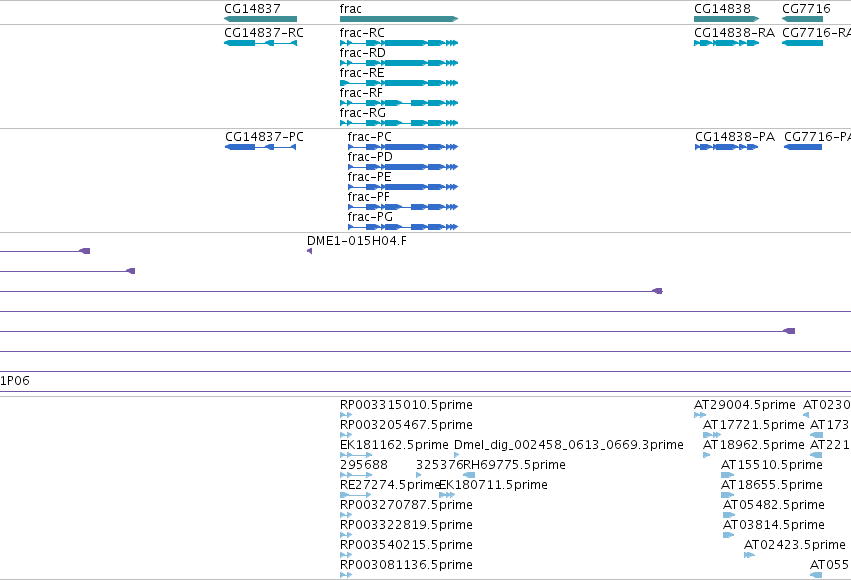Screen dimensions: 851x580
Task: Click the AT17721.5prime EST glyph
Action: click(712, 435)
